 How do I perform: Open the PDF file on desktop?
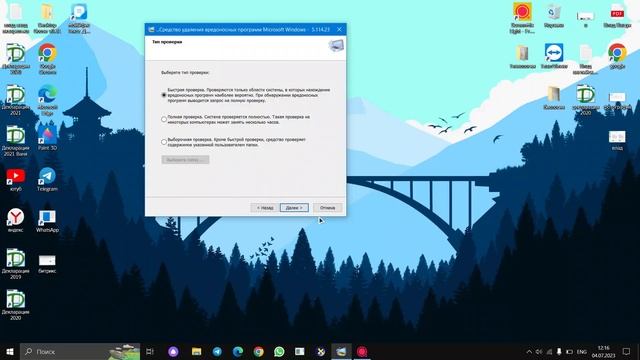tap(617, 16)
